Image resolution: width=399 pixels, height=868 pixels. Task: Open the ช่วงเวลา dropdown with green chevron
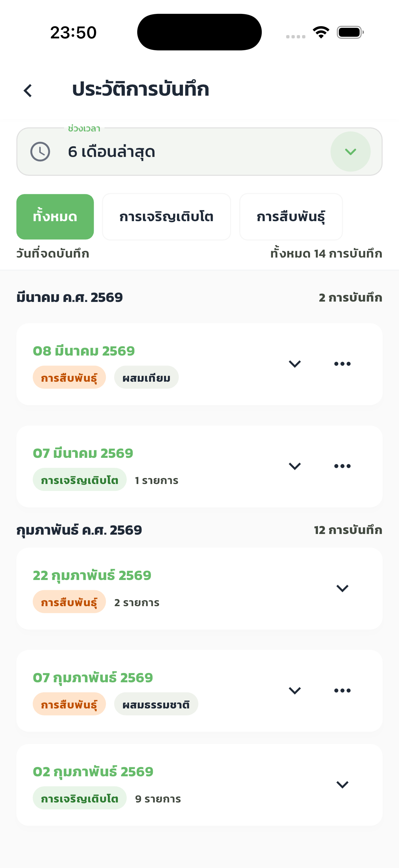point(350,152)
